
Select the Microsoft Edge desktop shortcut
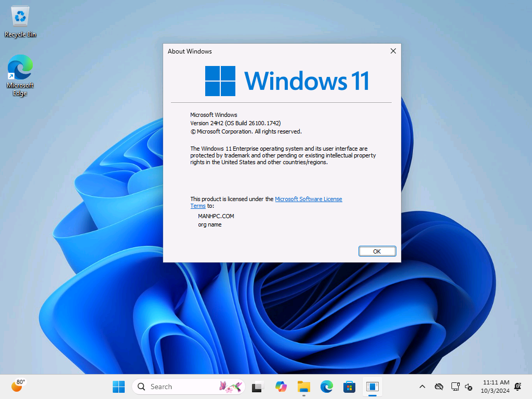click(x=20, y=75)
